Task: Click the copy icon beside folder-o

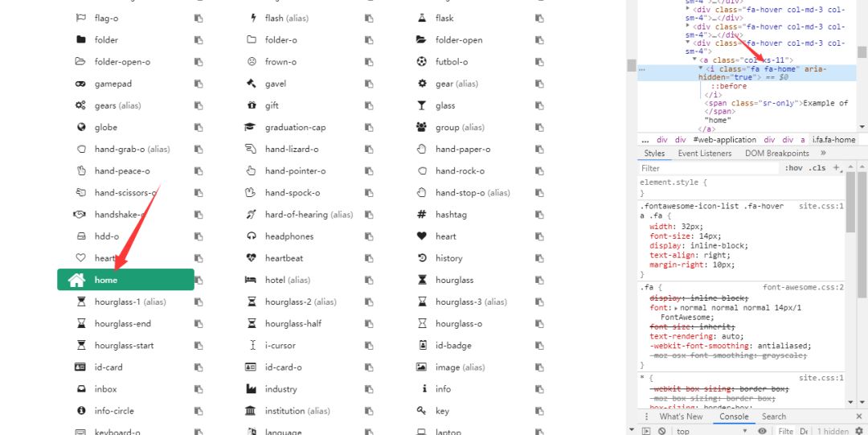Action: [369, 40]
